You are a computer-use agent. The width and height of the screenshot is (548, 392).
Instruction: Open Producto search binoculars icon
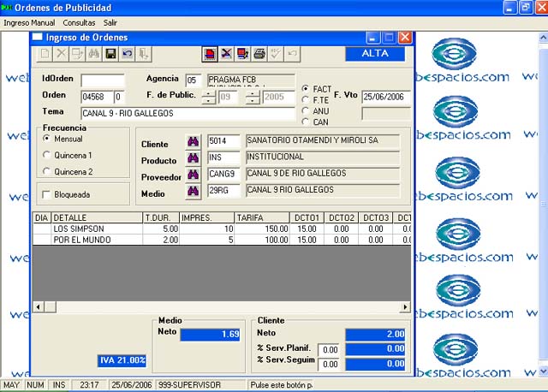193,158
